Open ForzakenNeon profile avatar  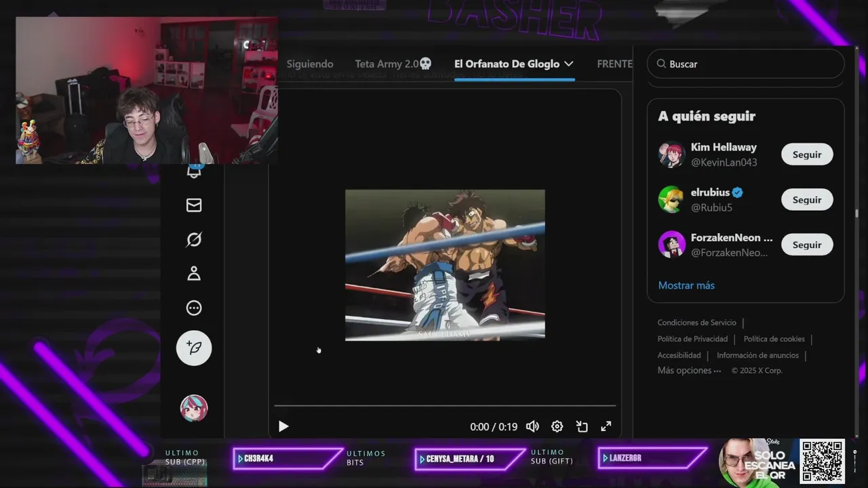pyautogui.click(x=671, y=245)
